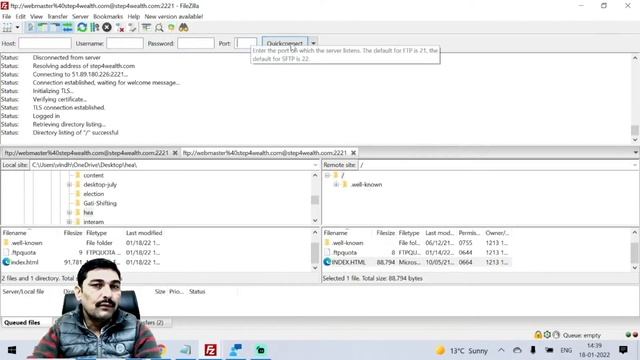640x360 pixels.
Task: Close the second step4wealth.com connection tab
Action: (353, 153)
